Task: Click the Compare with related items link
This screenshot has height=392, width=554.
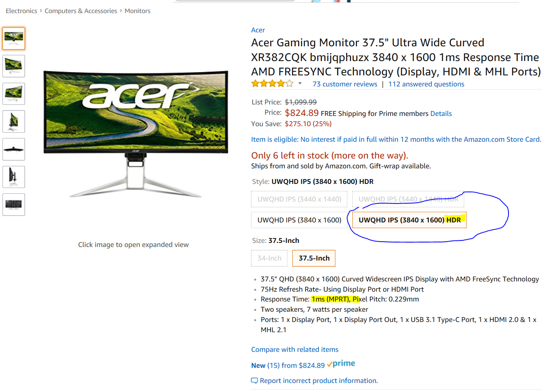Action: tap(295, 349)
